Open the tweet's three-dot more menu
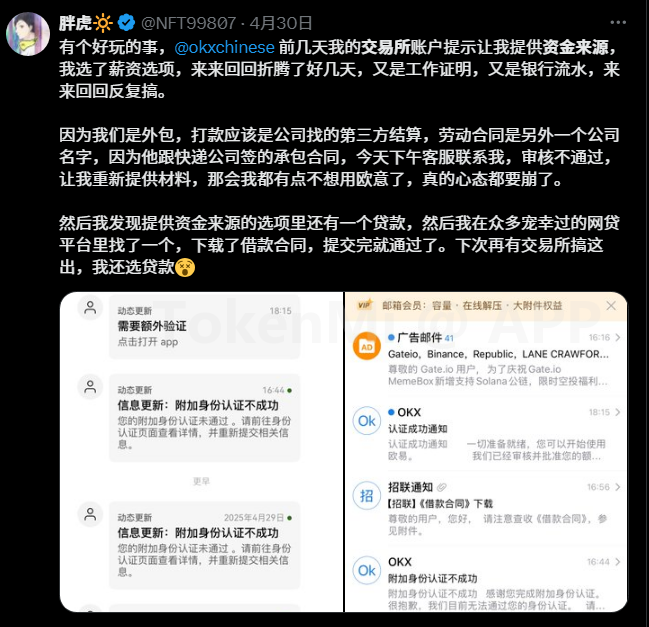 pyautogui.click(x=618, y=23)
